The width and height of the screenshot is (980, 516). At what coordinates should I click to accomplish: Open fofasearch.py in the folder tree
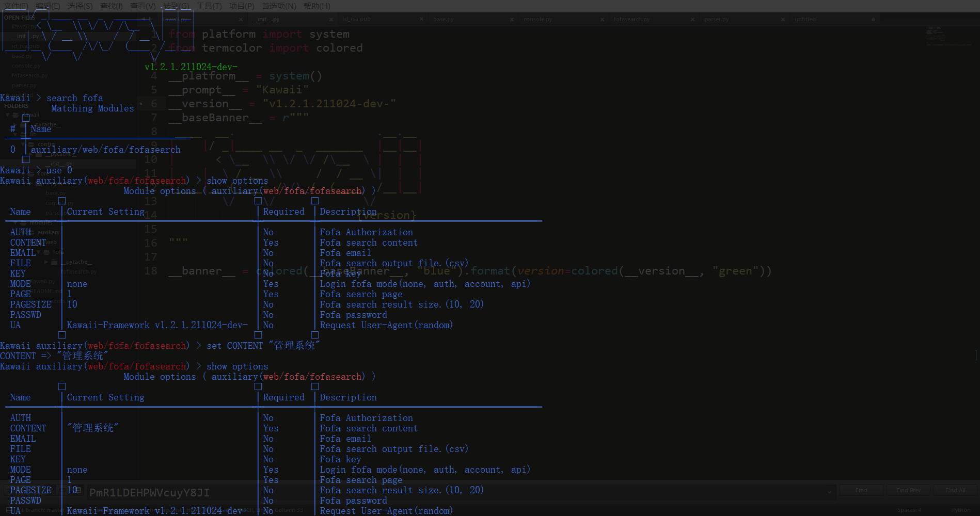point(79,271)
